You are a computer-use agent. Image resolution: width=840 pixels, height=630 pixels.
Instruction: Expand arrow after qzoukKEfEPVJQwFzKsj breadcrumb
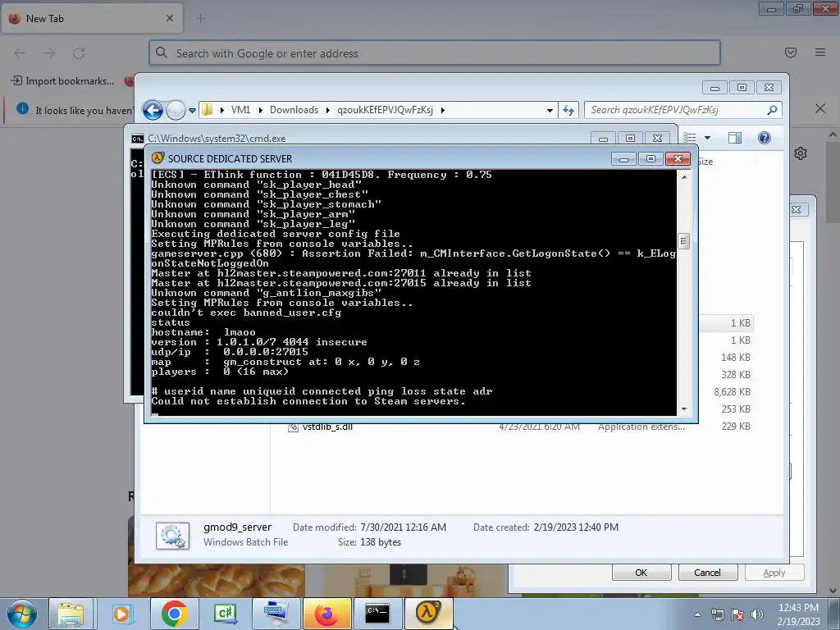[442, 111]
